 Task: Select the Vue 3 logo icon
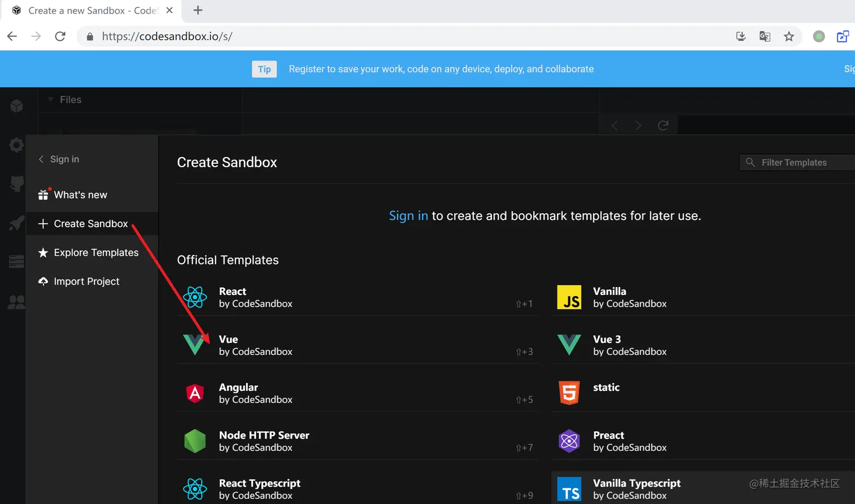pyautogui.click(x=569, y=345)
